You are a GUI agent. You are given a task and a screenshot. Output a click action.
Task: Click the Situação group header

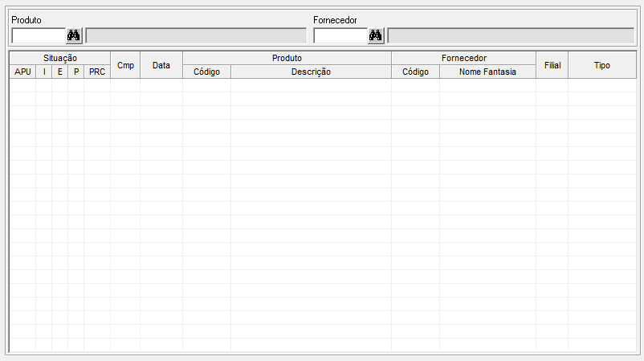pos(59,58)
